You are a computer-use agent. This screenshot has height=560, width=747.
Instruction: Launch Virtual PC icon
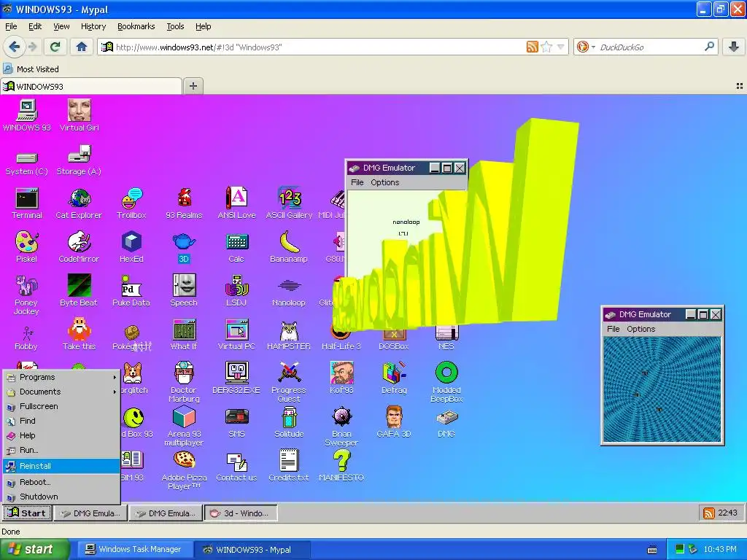tap(236, 334)
